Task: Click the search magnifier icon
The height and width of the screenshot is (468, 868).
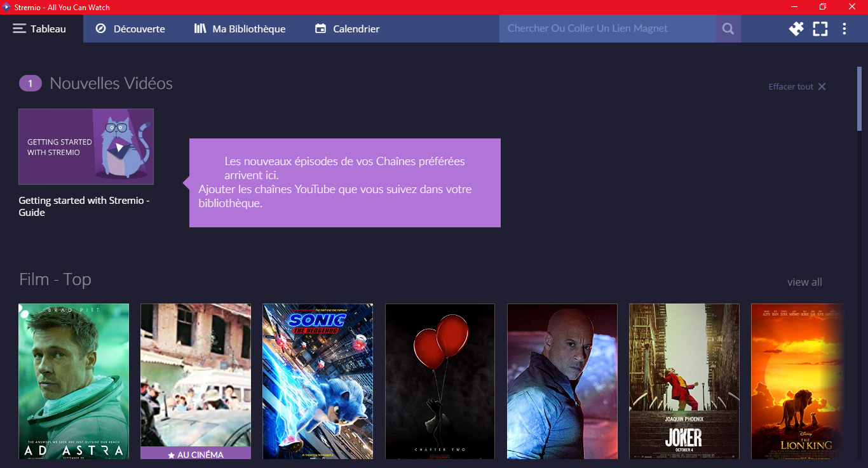Action: [x=728, y=29]
